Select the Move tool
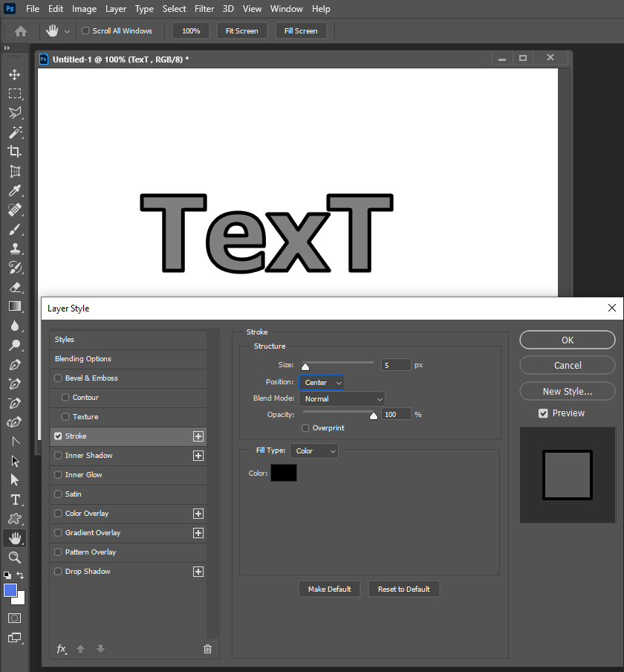 click(x=15, y=74)
